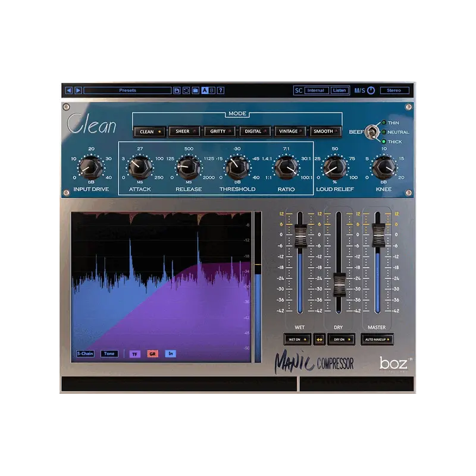Click the 'MODE' section label
This screenshot has width=476, height=476.
237,114
